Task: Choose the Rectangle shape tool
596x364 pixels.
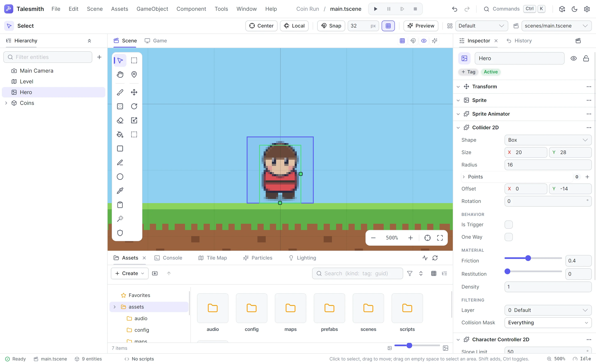Action: tap(120, 148)
